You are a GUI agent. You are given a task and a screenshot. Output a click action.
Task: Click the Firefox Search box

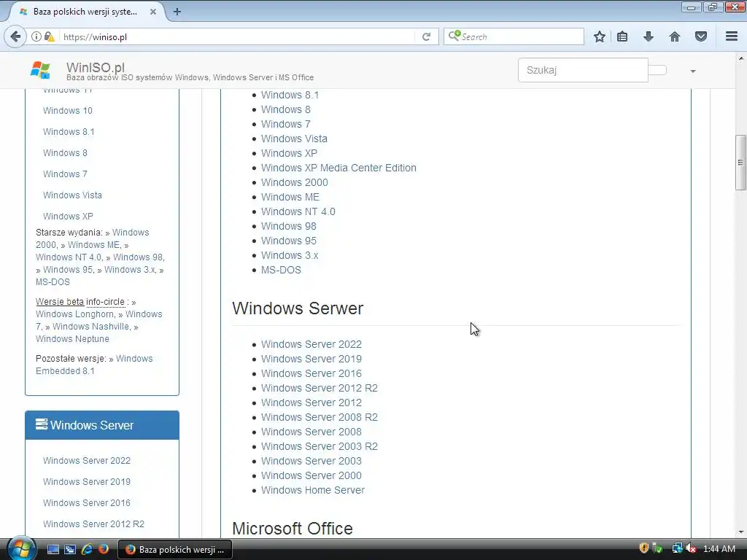[x=514, y=36]
